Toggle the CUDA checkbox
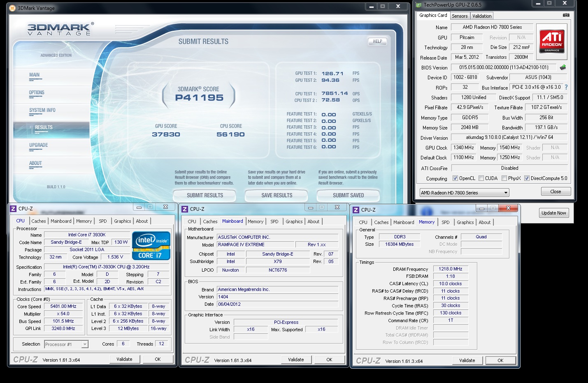 pos(481,178)
